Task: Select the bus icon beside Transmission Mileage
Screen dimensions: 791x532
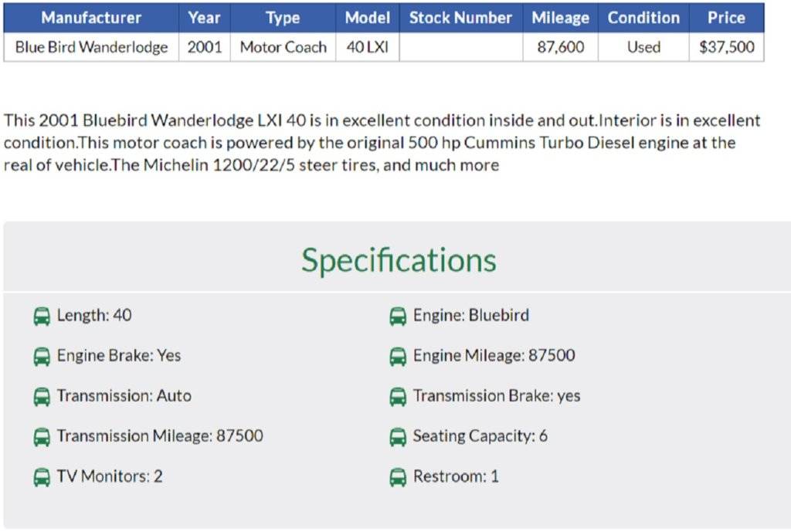Action: click(x=41, y=436)
